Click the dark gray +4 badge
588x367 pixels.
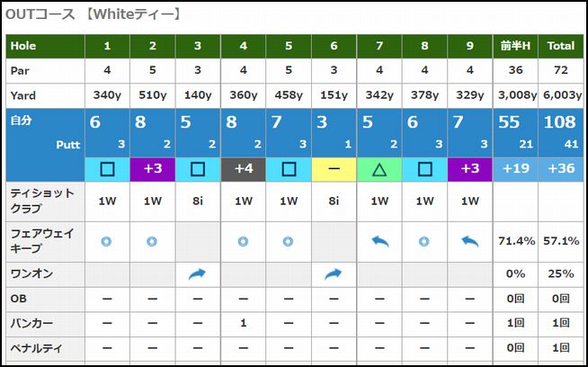[x=244, y=167]
